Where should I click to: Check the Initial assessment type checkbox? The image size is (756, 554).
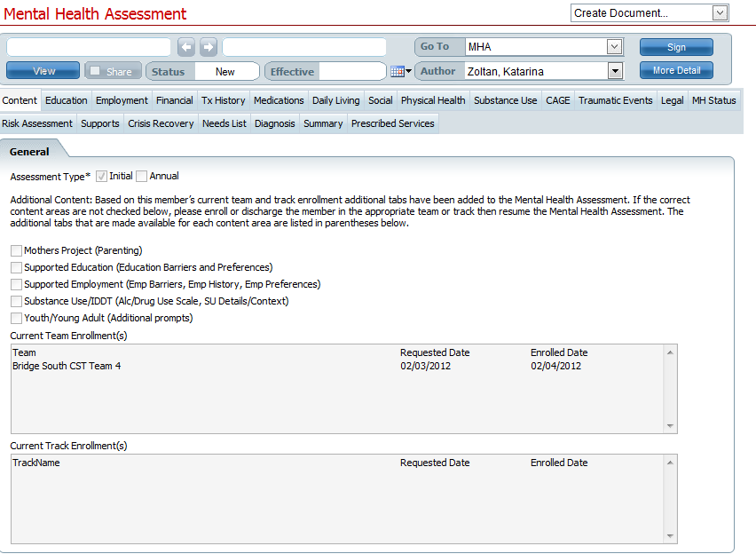tap(100, 176)
